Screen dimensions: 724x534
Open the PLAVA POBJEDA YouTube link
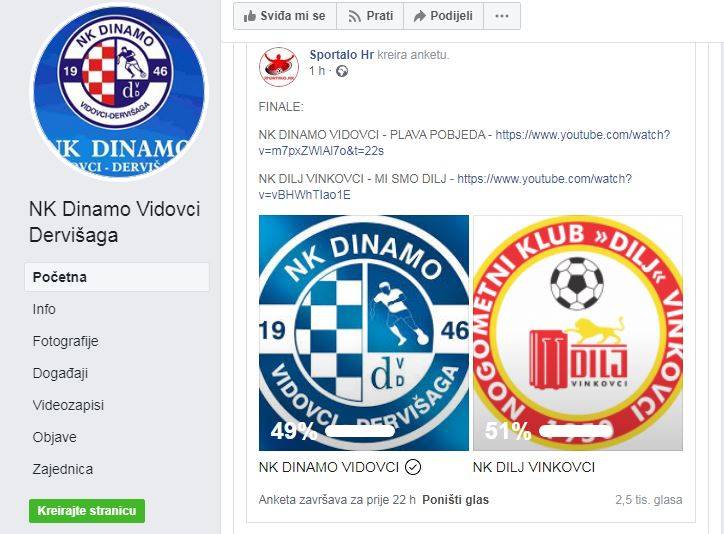(x=464, y=143)
